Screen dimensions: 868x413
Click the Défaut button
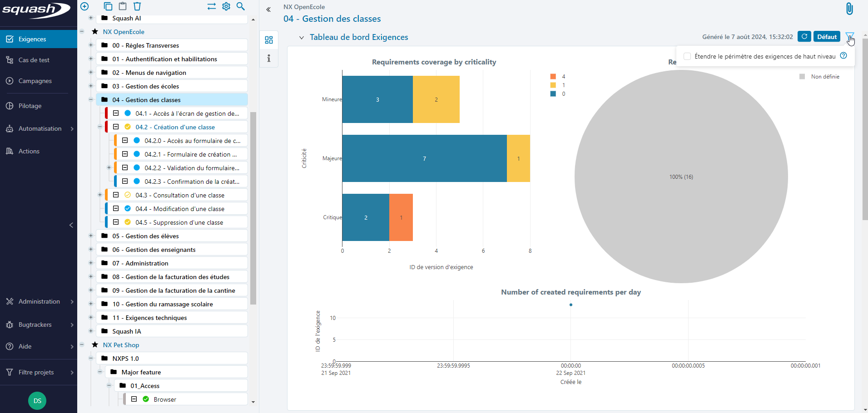(827, 37)
